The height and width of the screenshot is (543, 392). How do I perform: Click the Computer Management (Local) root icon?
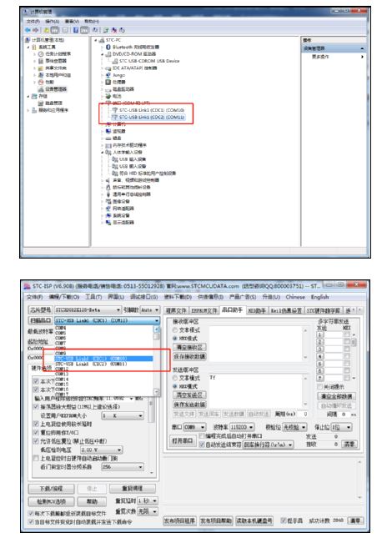click(x=28, y=40)
